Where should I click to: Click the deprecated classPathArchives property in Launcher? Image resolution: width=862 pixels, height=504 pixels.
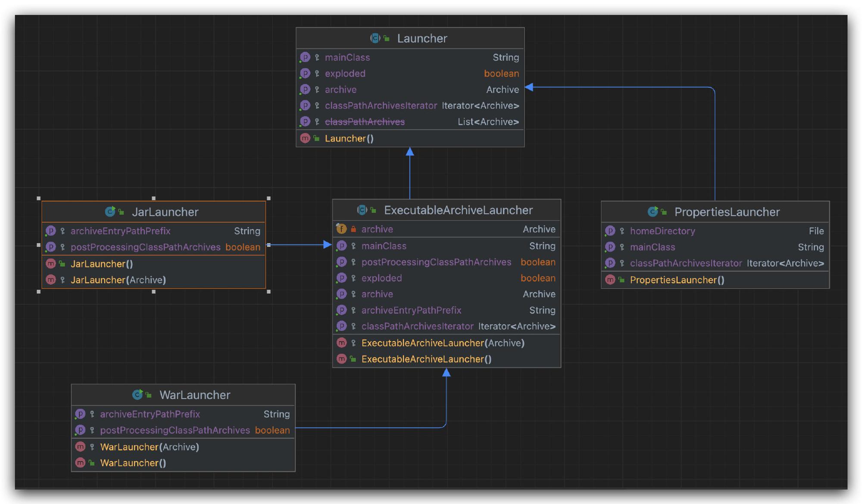410,122
